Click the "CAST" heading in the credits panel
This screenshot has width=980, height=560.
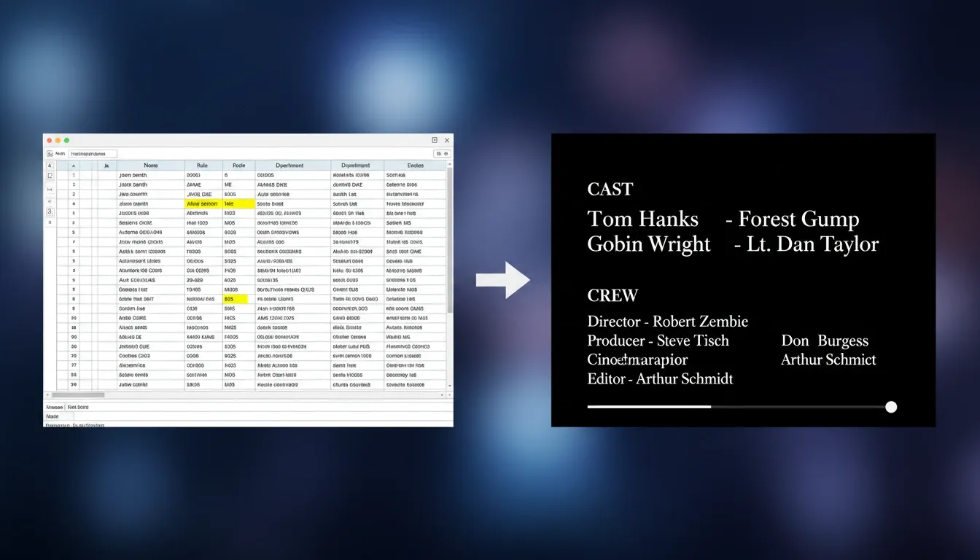click(x=610, y=190)
